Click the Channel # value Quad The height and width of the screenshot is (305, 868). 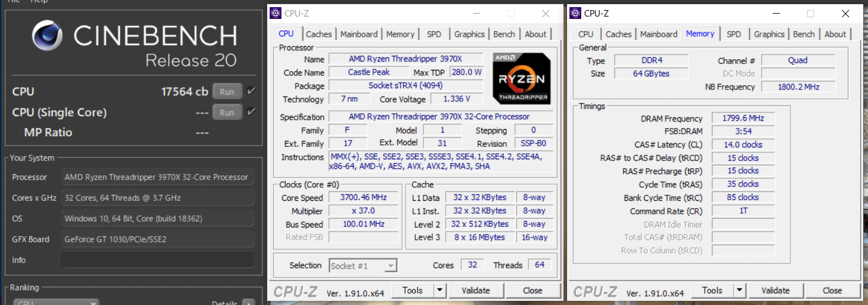point(798,60)
